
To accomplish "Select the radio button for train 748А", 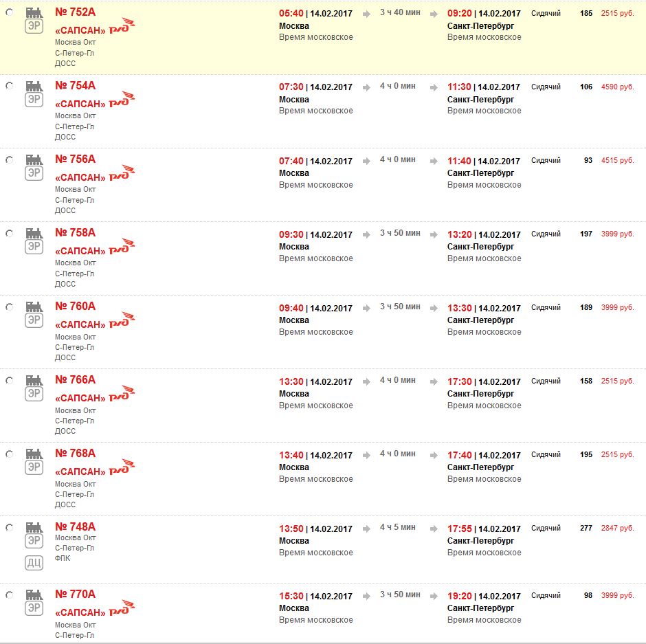I will point(9,528).
